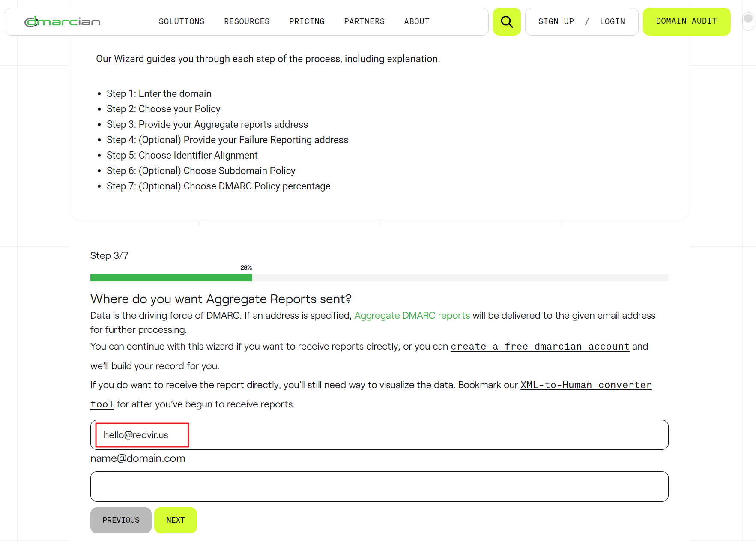Screen dimensions: 756x542
Task: Follow the Aggregate DMARC reports link
Action: click(412, 316)
